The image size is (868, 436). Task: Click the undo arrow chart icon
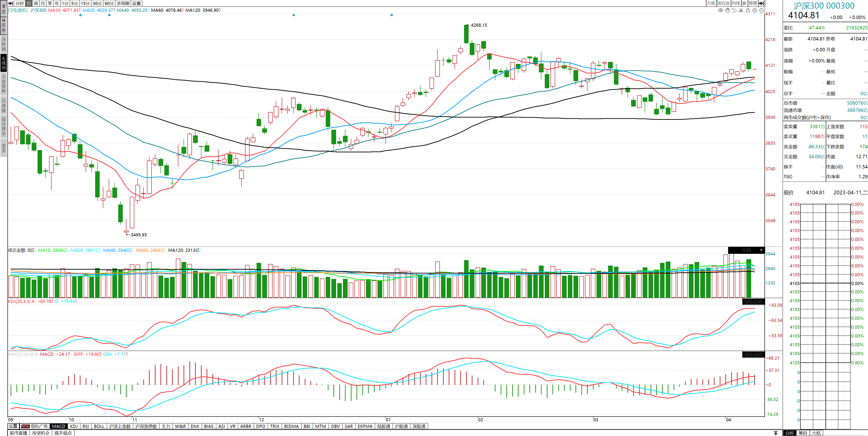pos(734,10)
